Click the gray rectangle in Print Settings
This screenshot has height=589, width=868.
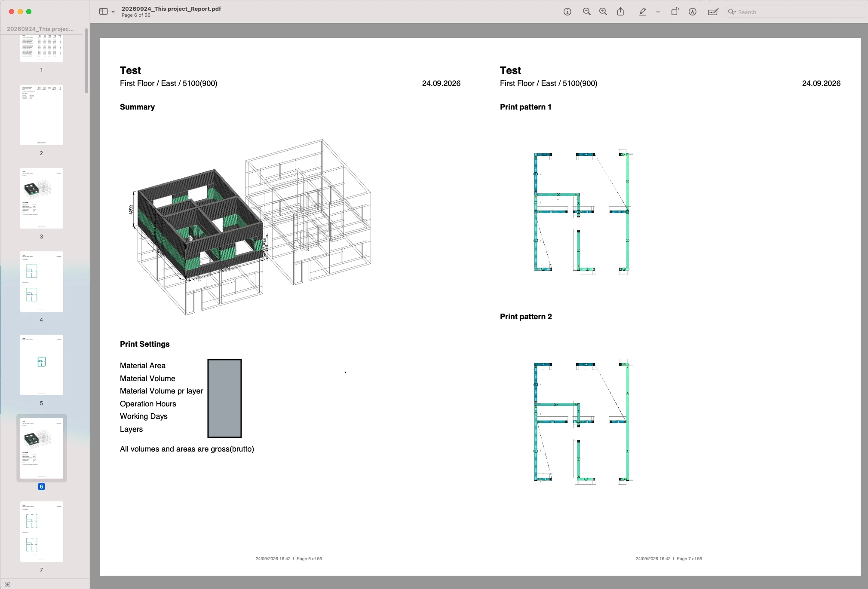(x=224, y=398)
